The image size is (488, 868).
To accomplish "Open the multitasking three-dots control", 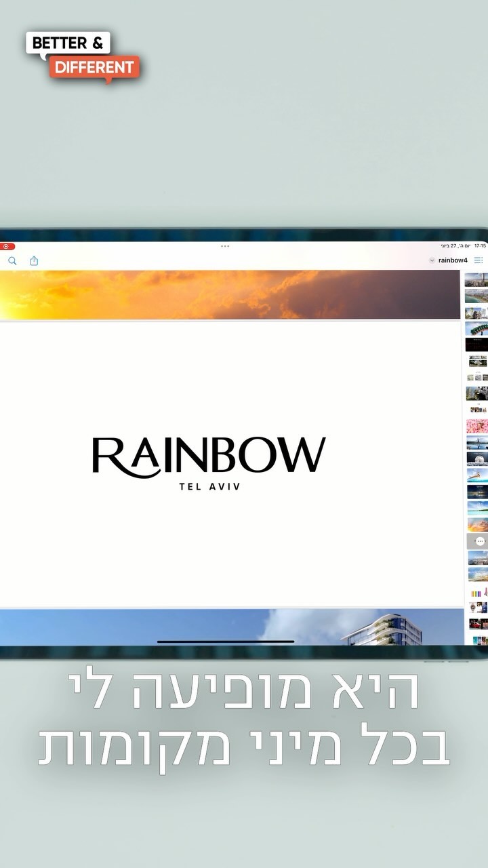I will (225, 246).
